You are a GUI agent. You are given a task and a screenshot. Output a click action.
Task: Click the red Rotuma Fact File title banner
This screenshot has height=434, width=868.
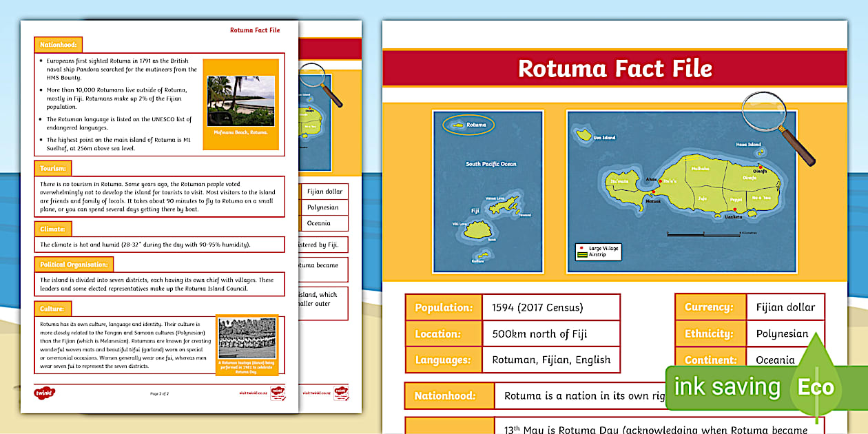614,68
